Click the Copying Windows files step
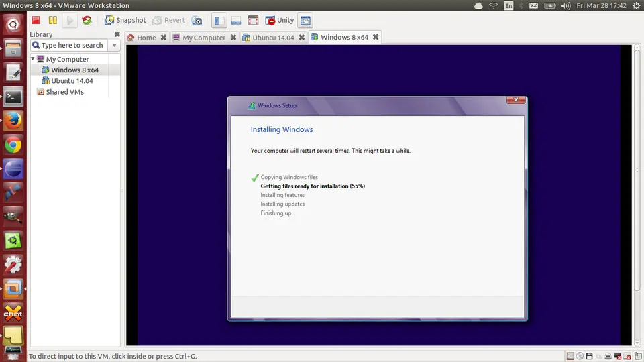644x362 pixels. point(289,177)
